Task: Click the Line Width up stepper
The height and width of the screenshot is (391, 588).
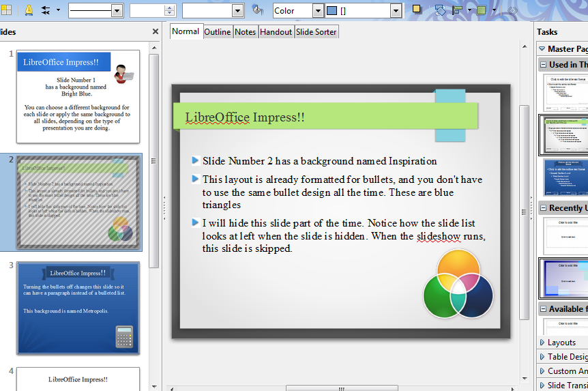Action: pyautogui.click(x=170, y=8)
